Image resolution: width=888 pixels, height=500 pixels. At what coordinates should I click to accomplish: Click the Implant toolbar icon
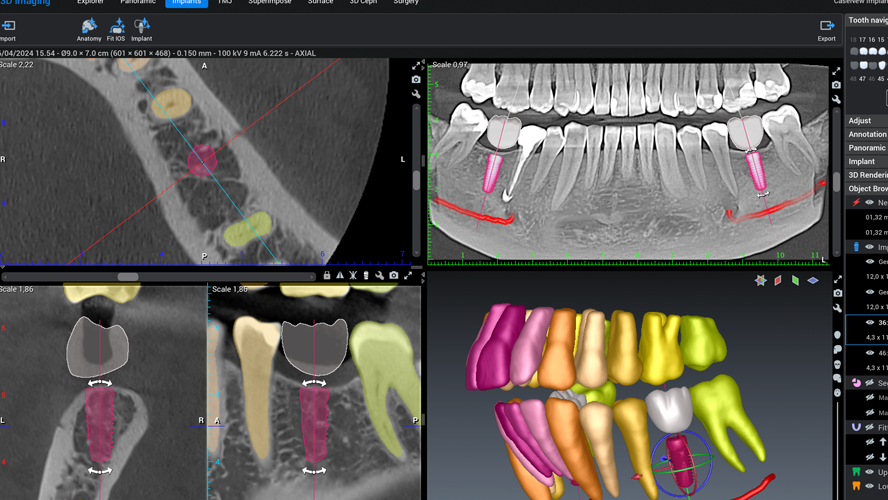[142, 26]
